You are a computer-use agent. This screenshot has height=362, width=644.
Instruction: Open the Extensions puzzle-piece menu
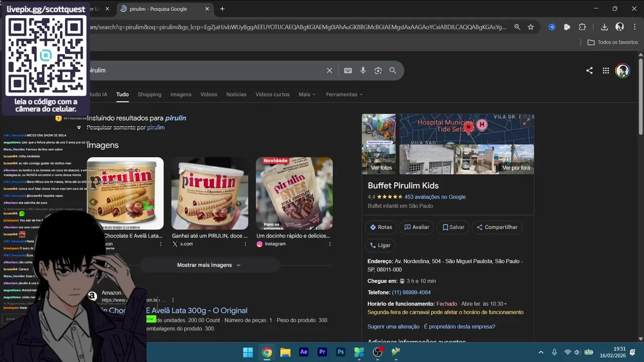click(583, 27)
